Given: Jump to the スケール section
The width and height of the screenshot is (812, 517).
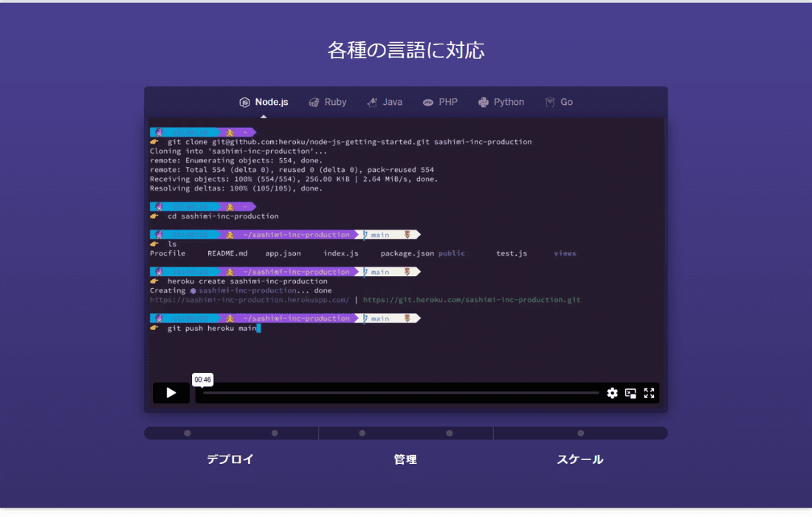Looking at the screenshot, I should (x=580, y=459).
